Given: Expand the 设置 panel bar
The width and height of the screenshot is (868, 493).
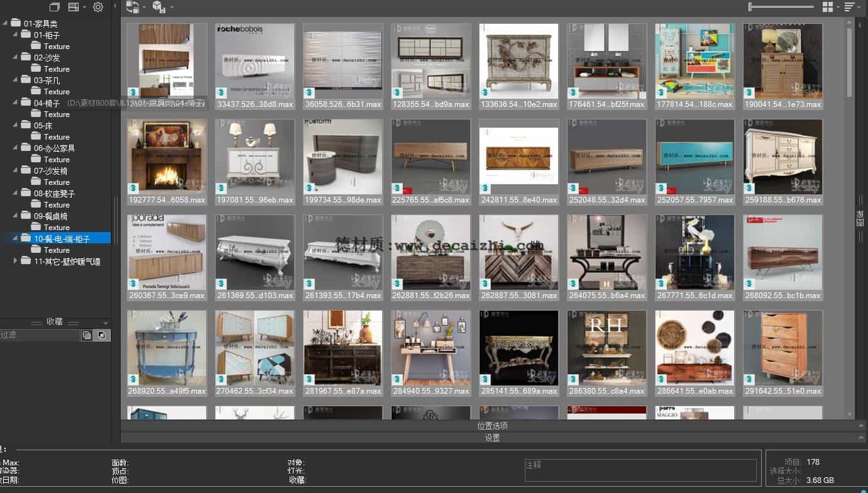Looking at the screenshot, I should click(492, 438).
